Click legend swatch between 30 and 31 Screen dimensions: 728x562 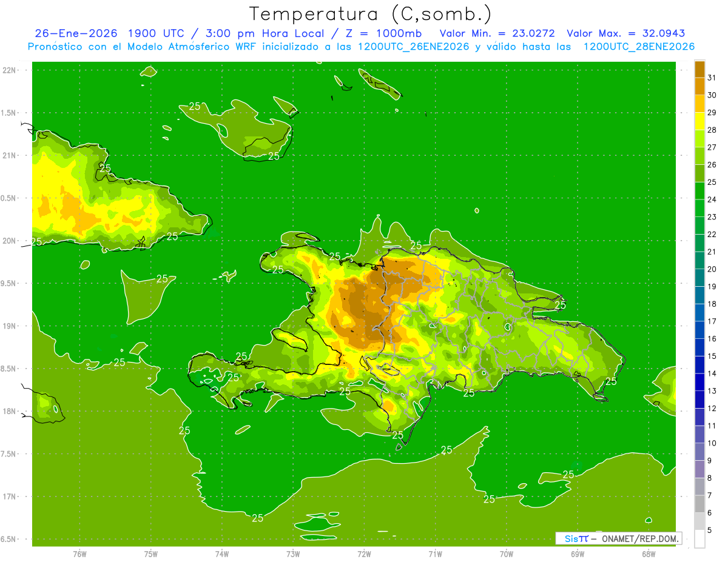pos(699,87)
